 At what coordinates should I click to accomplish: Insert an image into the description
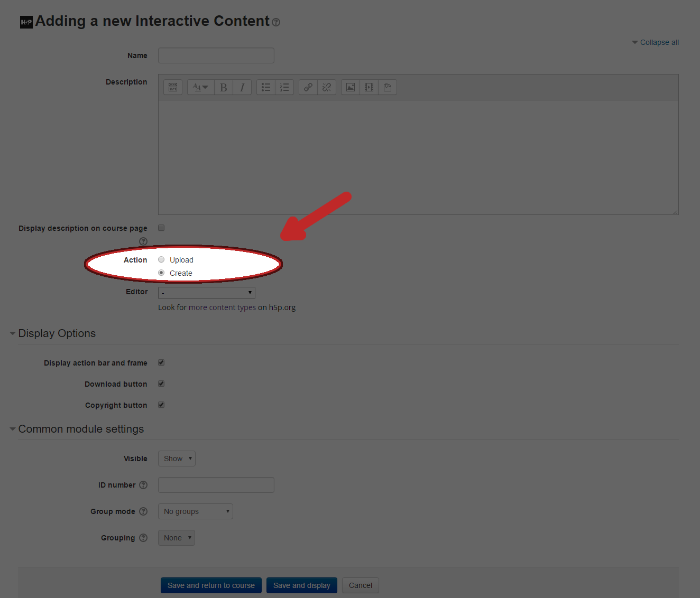(350, 87)
